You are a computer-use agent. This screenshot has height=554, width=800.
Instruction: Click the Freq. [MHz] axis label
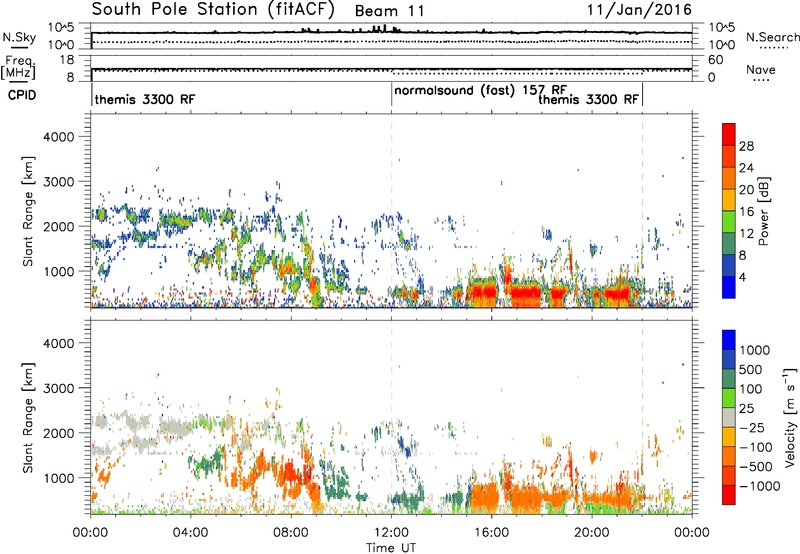pyautogui.click(x=19, y=67)
